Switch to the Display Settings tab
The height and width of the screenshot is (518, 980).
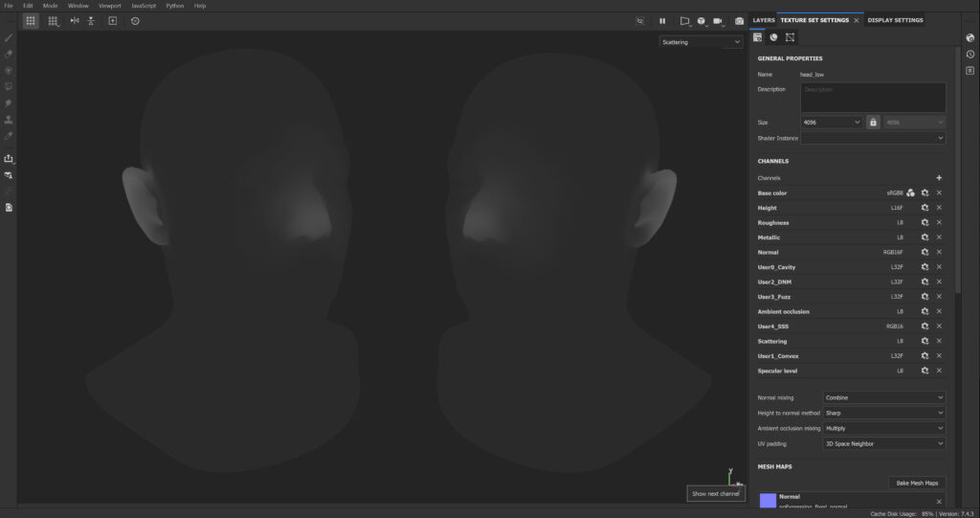click(895, 20)
